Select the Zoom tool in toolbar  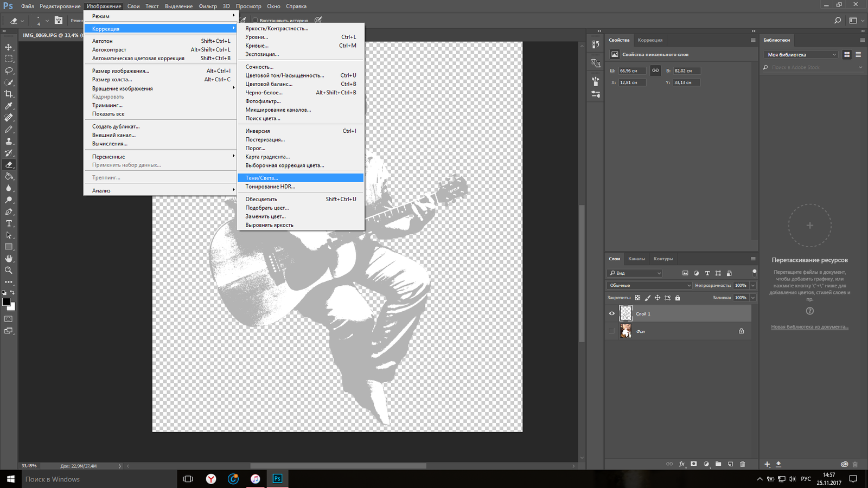(9, 270)
